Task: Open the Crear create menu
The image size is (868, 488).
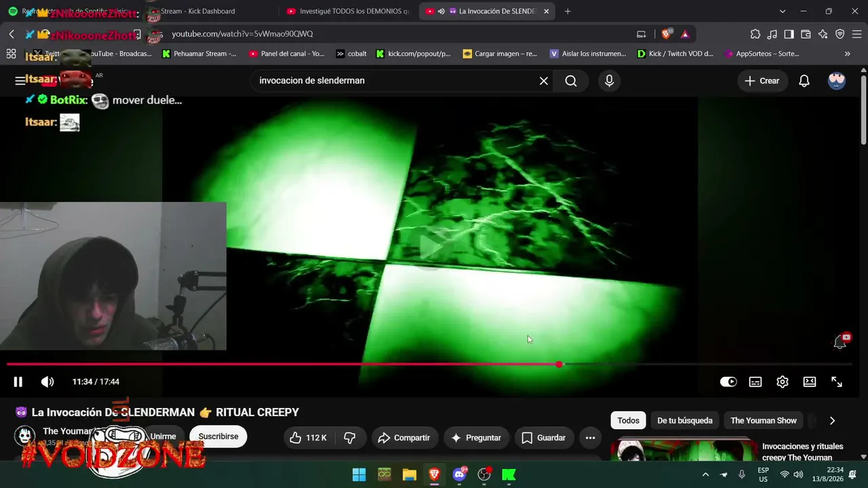Action: pos(762,81)
